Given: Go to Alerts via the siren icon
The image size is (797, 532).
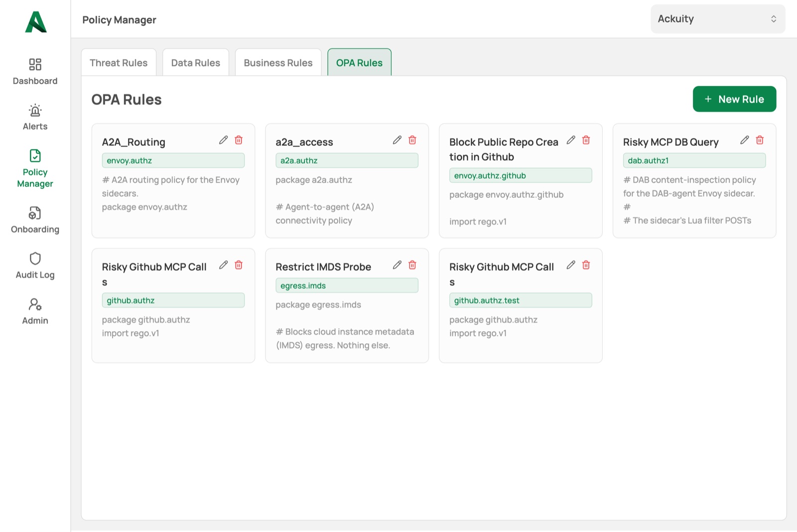Looking at the screenshot, I should pyautogui.click(x=35, y=110).
